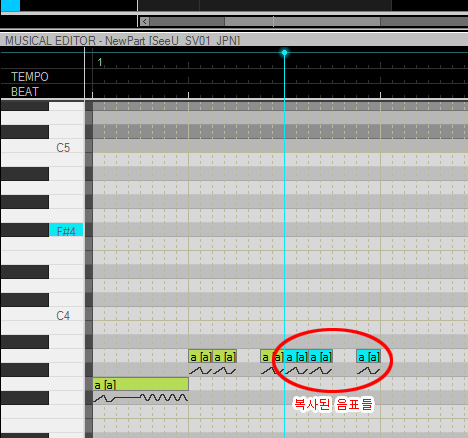Click the black C#4 key just above C4
Image resolution: width=468 pixels, height=438 pixels.
(25, 300)
